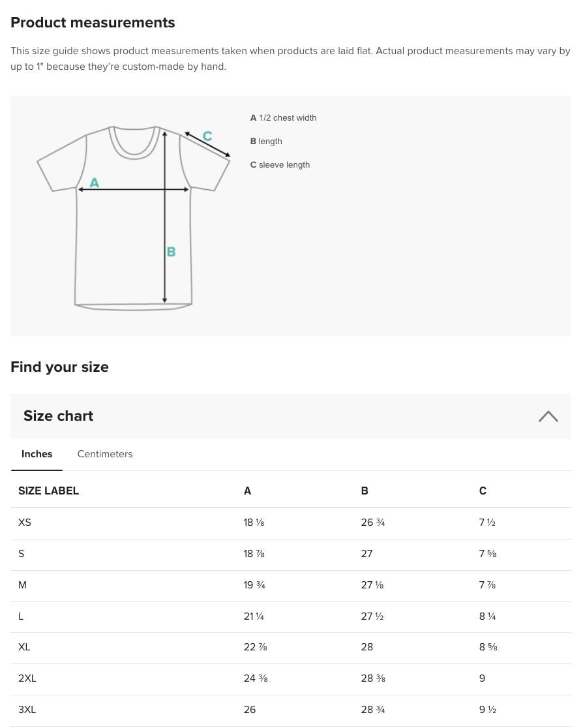
Task: Switch to the Centimeters tab
Action: point(104,454)
